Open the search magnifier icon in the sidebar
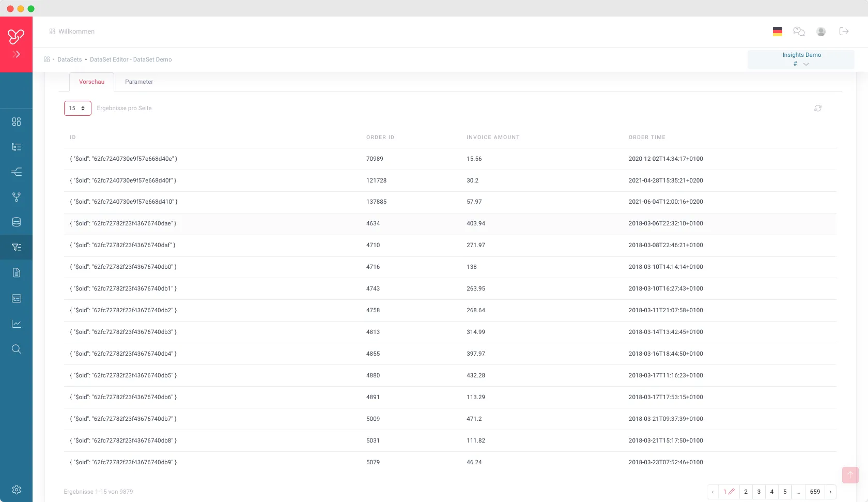The width and height of the screenshot is (868, 502). pyautogui.click(x=17, y=349)
